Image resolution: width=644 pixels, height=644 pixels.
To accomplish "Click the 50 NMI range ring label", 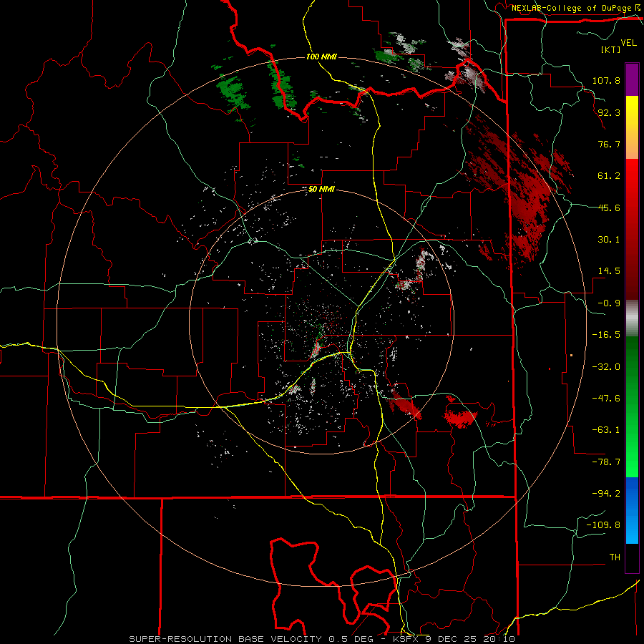I will [321, 189].
